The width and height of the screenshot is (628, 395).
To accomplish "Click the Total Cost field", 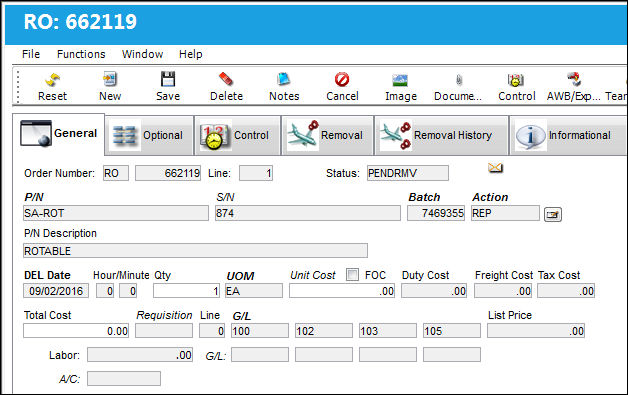I will pyautogui.click(x=76, y=331).
